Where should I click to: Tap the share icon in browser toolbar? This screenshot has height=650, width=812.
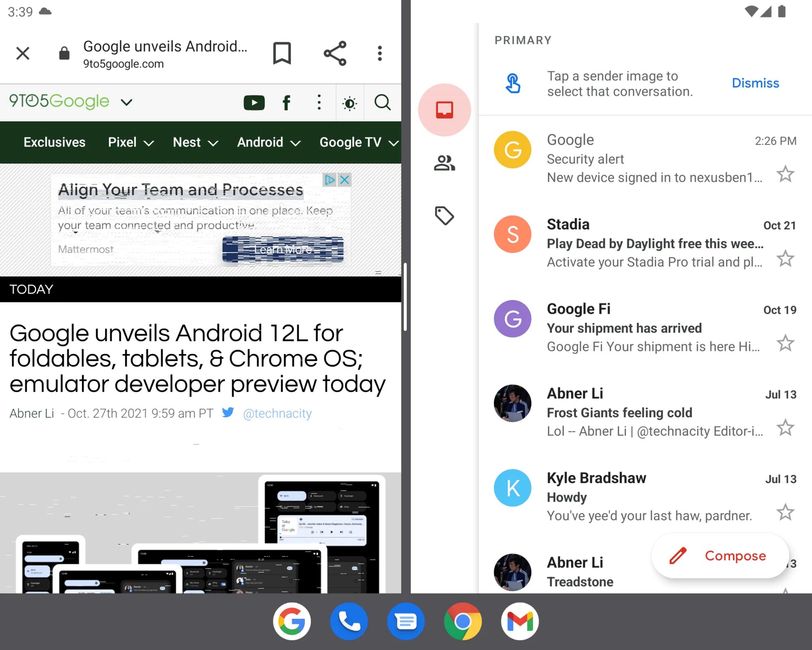point(335,53)
